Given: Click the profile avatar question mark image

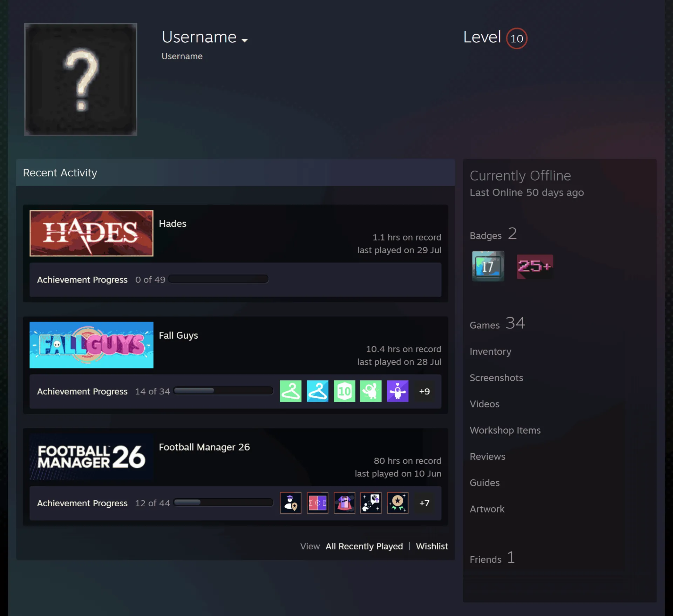Looking at the screenshot, I should click(x=81, y=79).
